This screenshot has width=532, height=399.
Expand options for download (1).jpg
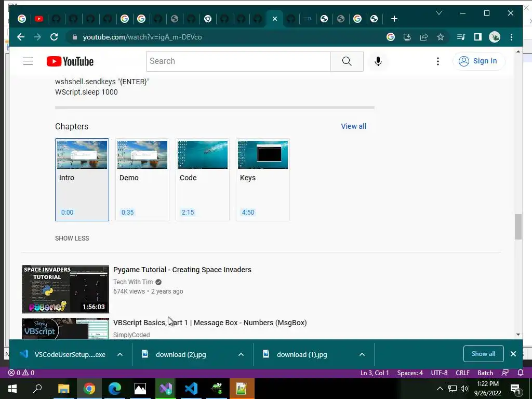[362, 354]
